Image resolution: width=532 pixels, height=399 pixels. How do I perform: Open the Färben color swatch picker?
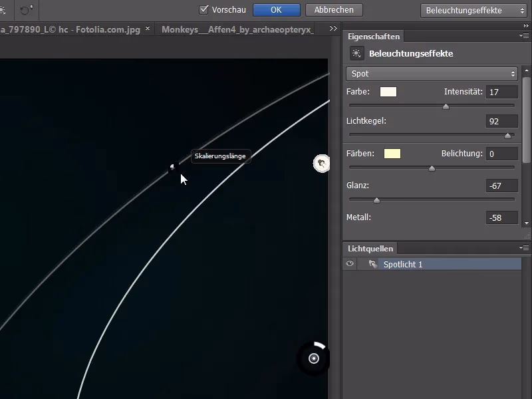click(x=392, y=153)
